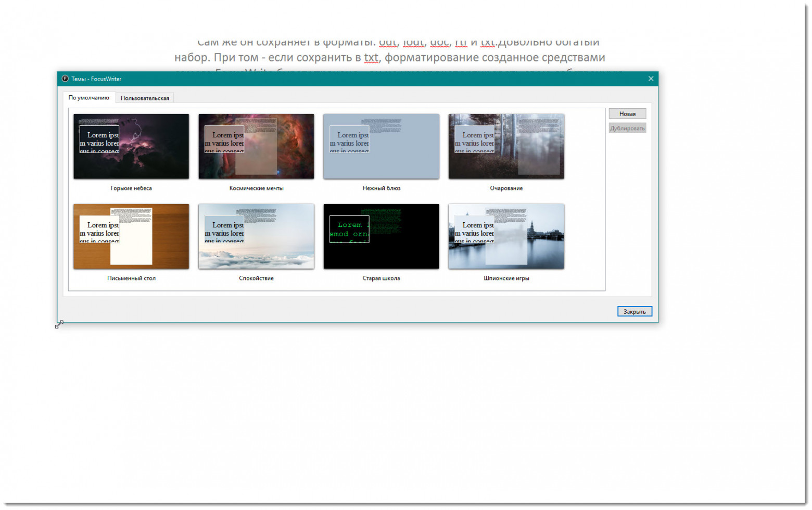
Task: Select the Старая школа theme thumbnail
Action: (381, 236)
